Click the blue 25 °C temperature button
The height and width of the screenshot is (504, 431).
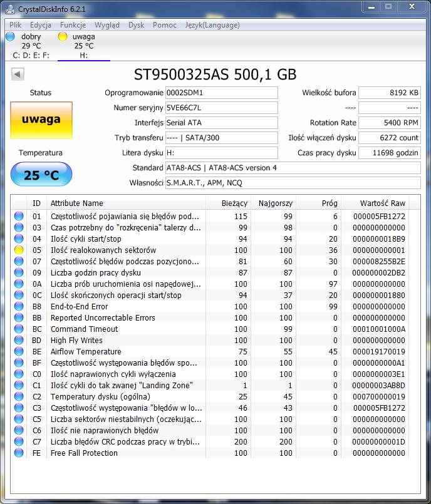click(41, 175)
